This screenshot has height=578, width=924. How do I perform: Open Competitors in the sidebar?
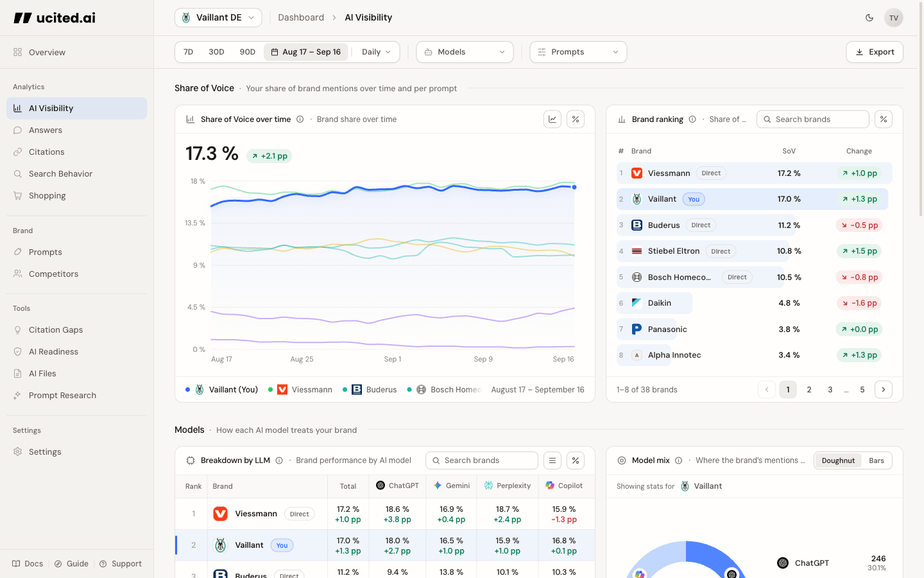(77, 274)
